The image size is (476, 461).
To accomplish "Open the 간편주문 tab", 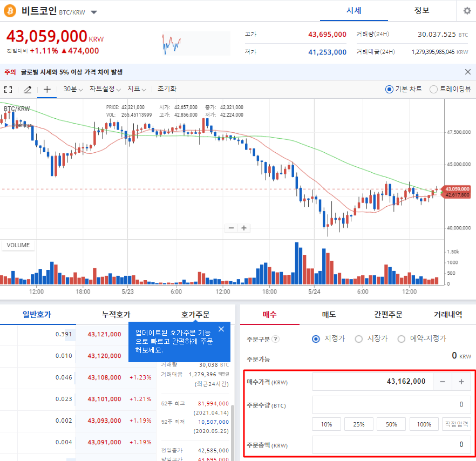I will pyautogui.click(x=388, y=314).
